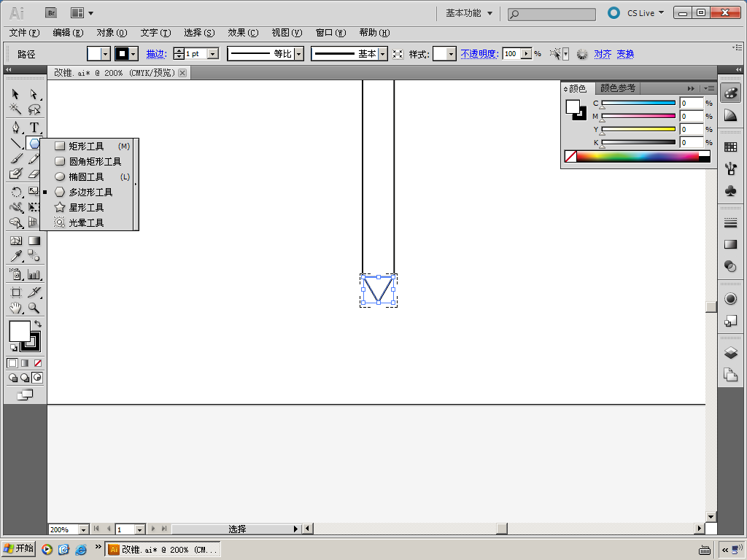Select the Rotate tool
Image resolution: width=747 pixels, height=560 pixels.
coord(16,192)
